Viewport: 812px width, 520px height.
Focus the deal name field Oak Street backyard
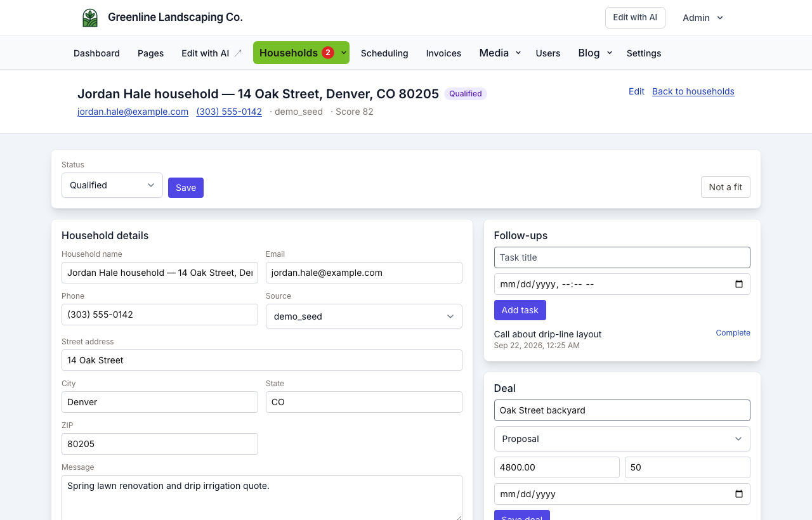[x=622, y=410]
